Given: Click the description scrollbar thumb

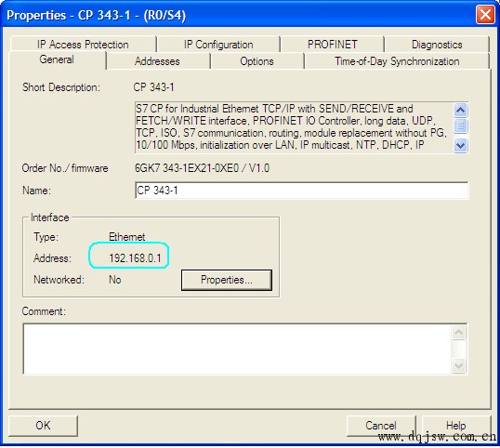Looking at the screenshot, I should click(x=460, y=125).
